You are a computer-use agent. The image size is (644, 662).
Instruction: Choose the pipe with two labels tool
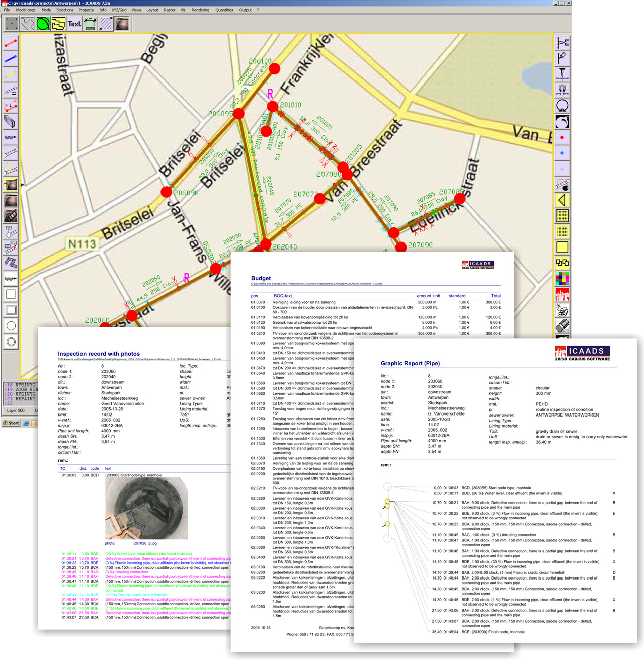[11, 247]
